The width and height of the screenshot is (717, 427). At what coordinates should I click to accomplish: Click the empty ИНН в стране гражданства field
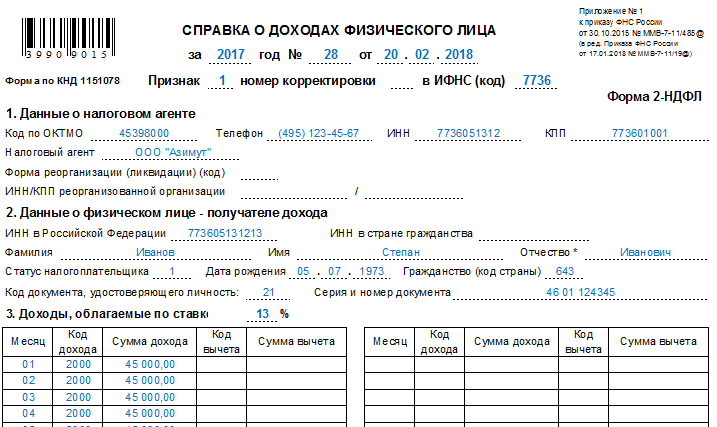point(534,234)
